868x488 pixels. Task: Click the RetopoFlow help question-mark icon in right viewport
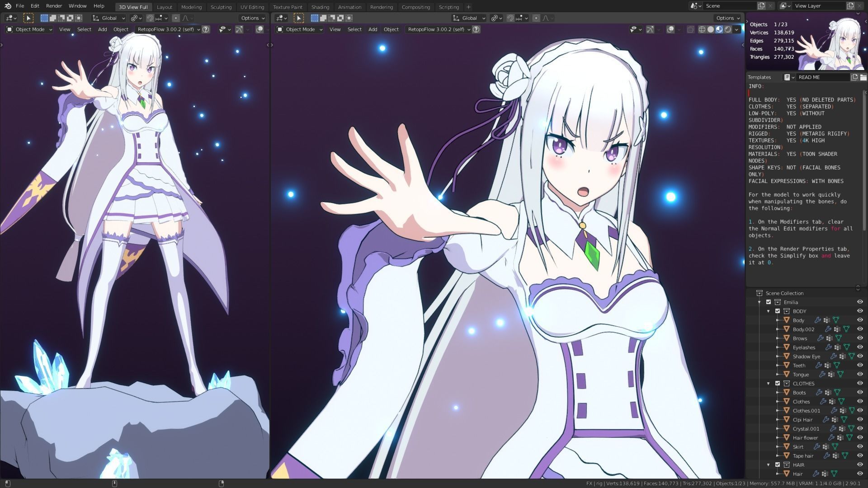[476, 29]
